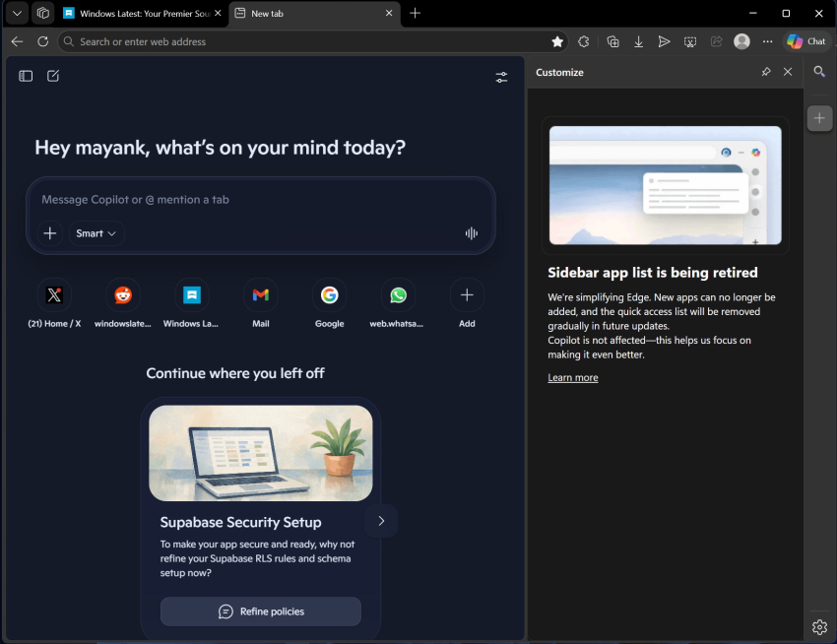Open the Workspaces icon in title bar

coord(43,14)
